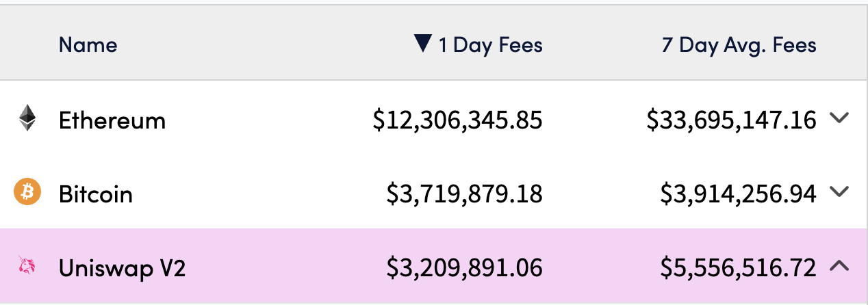The height and width of the screenshot is (305, 868).
Task: Collapse the Uniswap V2 row chevron
Action: (839, 266)
